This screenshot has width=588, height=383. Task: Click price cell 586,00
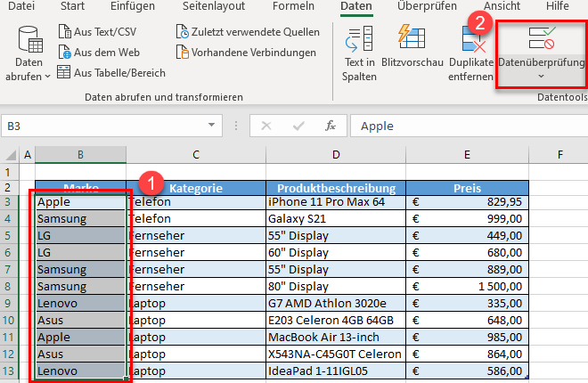pyautogui.click(x=467, y=371)
